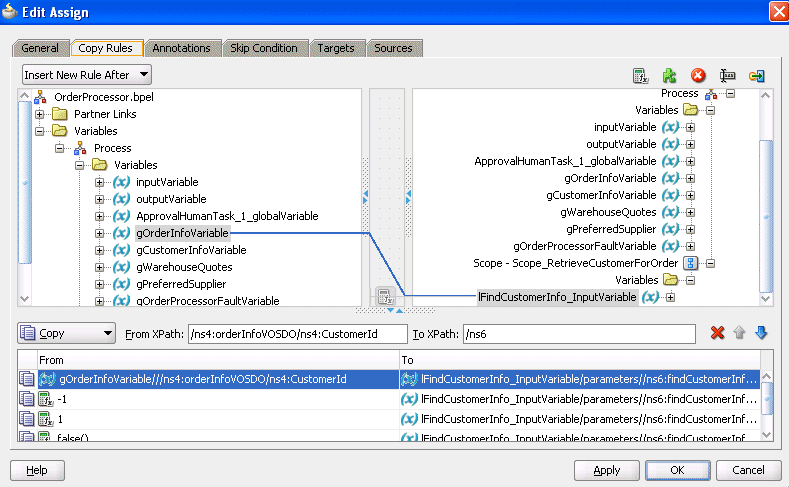Click the rename variable toolbar icon
The height and width of the screenshot is (487, 789).
click(727, 76)
